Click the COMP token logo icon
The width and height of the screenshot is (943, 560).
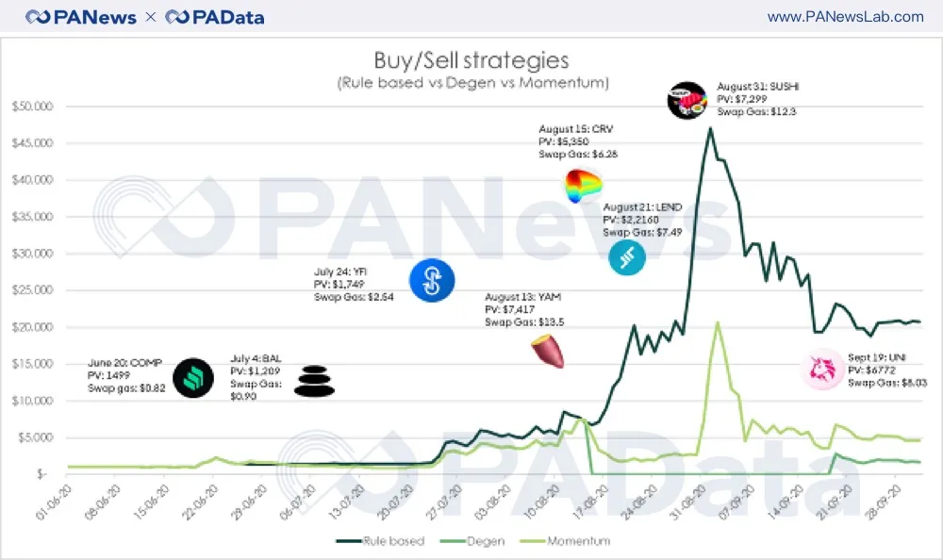click(x=193, y=378)
